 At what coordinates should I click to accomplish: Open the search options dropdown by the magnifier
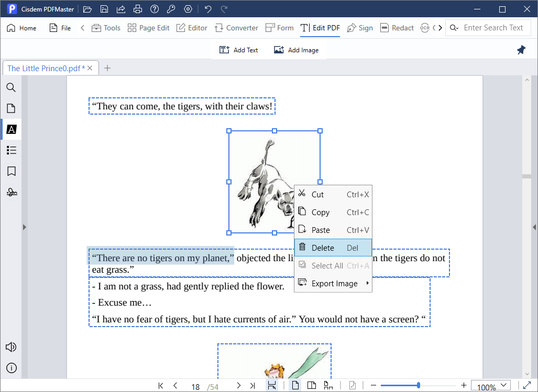(454, 28)
